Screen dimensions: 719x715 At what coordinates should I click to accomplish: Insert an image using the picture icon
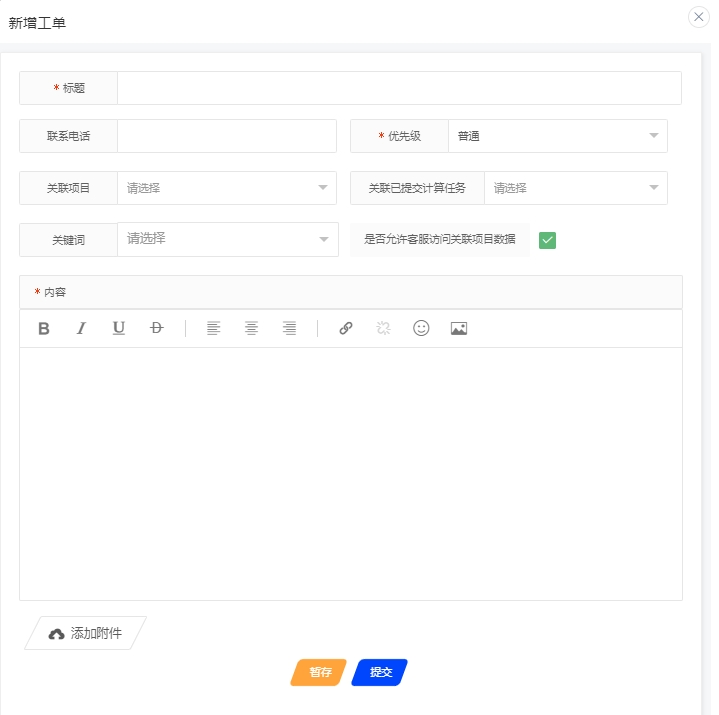tap(459, 328)
